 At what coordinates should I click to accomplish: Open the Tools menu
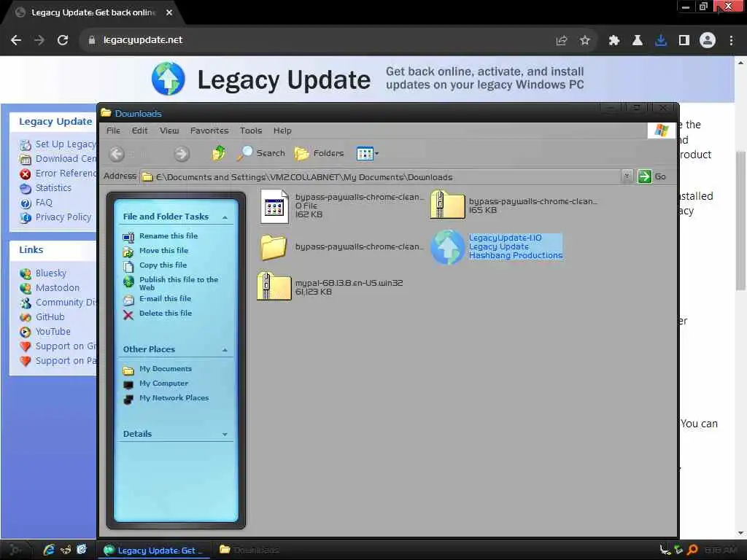[251, 131]
